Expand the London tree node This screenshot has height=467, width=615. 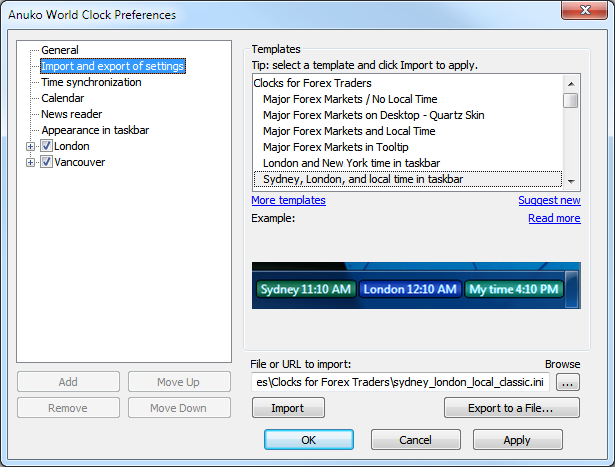[x=31, y=146]
